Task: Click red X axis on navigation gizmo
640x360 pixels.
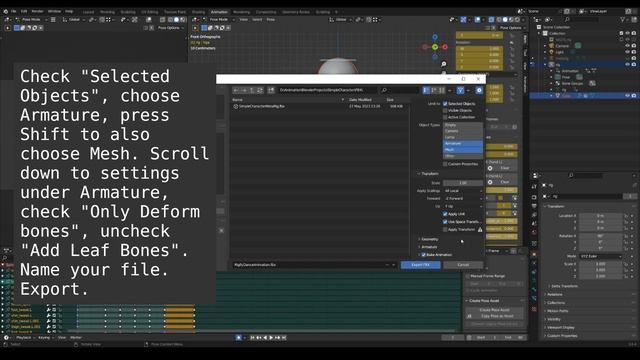Action: [445, 47]
